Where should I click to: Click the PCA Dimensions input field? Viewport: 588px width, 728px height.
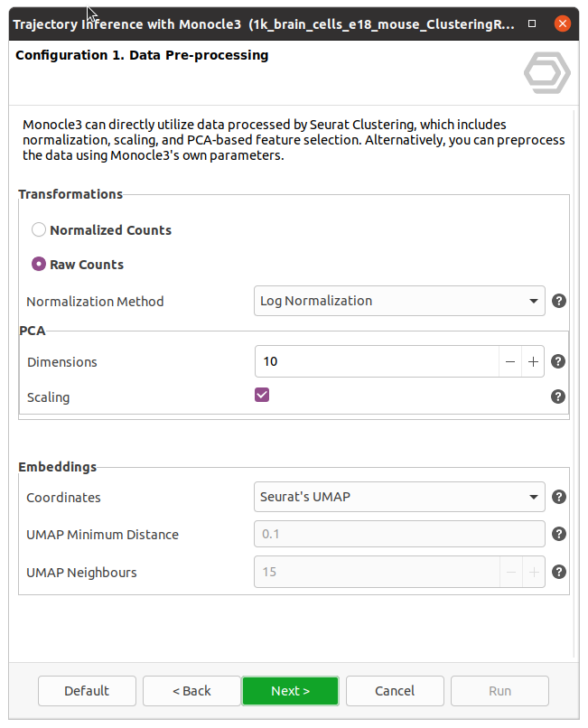click(x=377, y=361)
